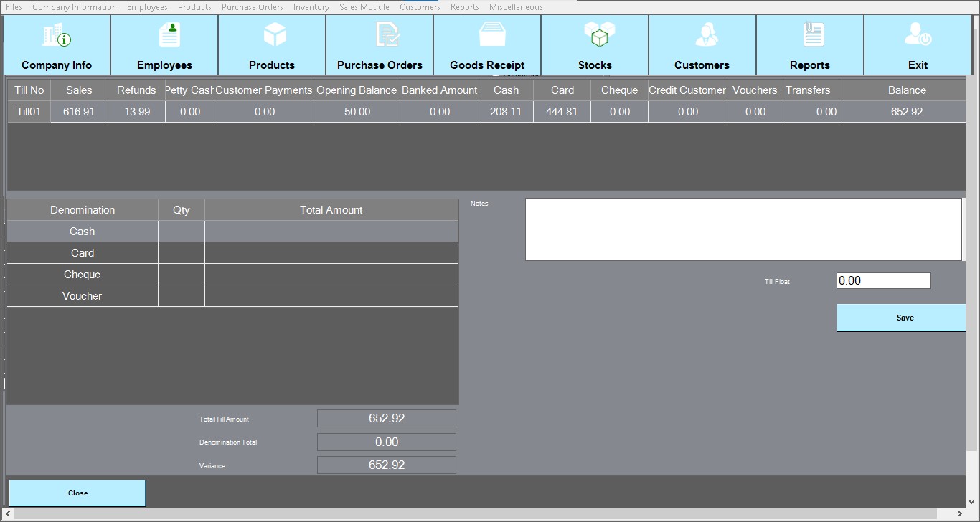Select the Till01 row
The height and width of the screenshot is (522, 980).
pyautogui.click(x=30, y=112)
